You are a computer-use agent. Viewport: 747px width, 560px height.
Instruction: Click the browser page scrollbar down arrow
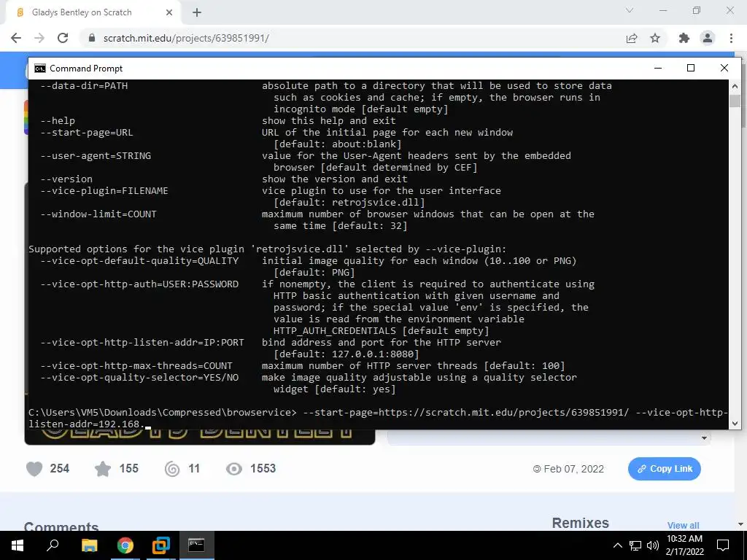click(740, 524)
